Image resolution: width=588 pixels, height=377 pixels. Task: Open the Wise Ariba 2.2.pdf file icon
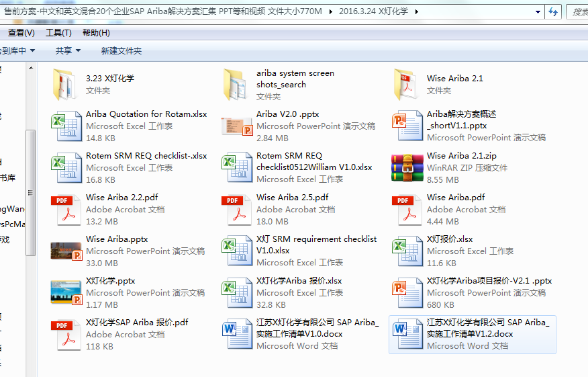click(x=66, y=209)
